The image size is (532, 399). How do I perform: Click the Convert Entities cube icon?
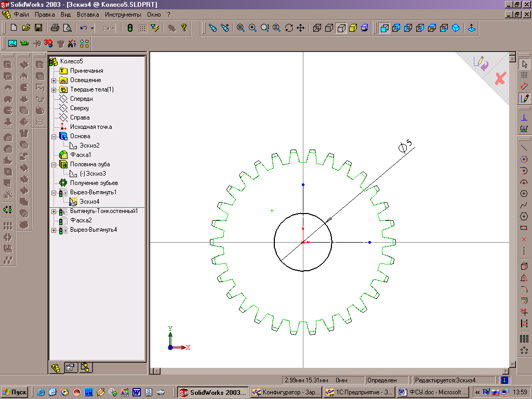tap(524, 267)
